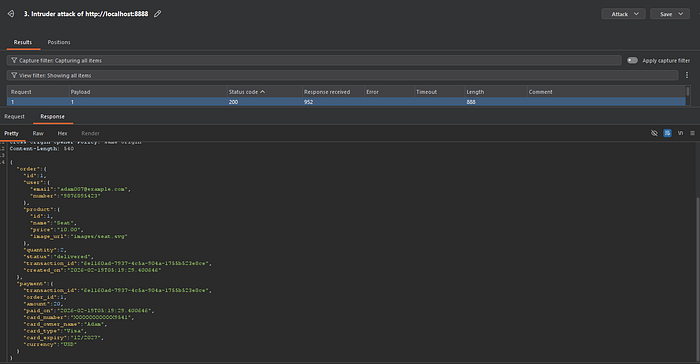Open the Request tab
Image resolution: width=700 pixels, height=364 pixels.
(14, 117)
